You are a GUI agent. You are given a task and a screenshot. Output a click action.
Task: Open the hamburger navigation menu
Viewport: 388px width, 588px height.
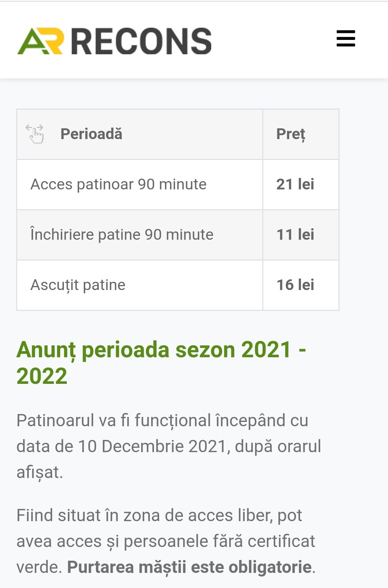point(346,39)
